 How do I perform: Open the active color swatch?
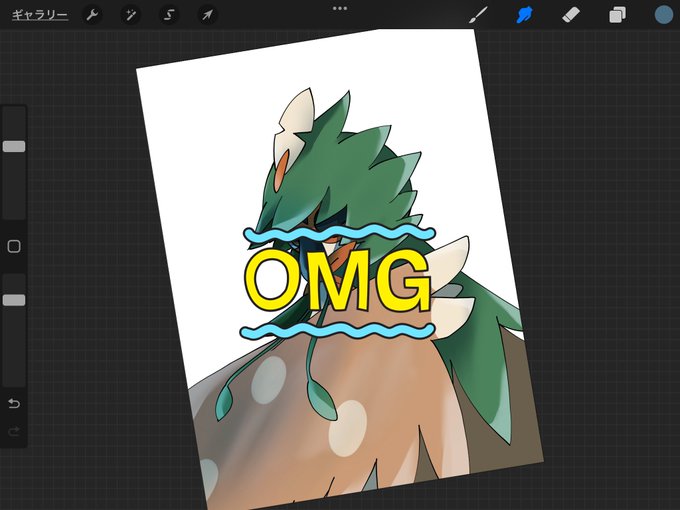664,15
